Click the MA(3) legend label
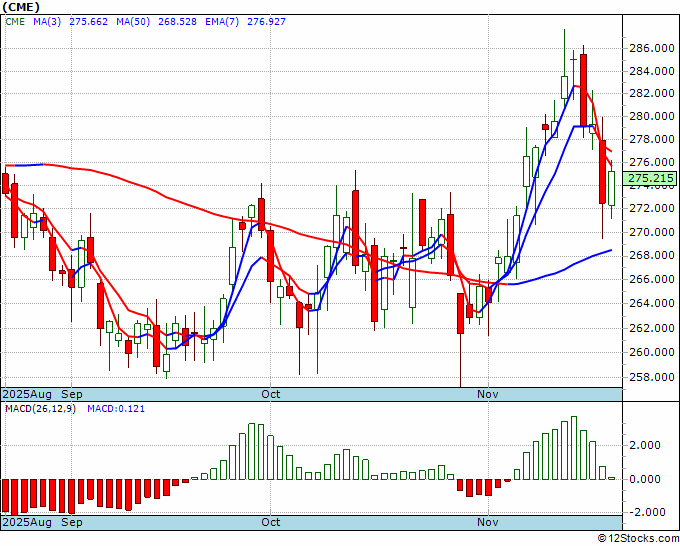The image size is (680, 546). click(x=47, y=21)
